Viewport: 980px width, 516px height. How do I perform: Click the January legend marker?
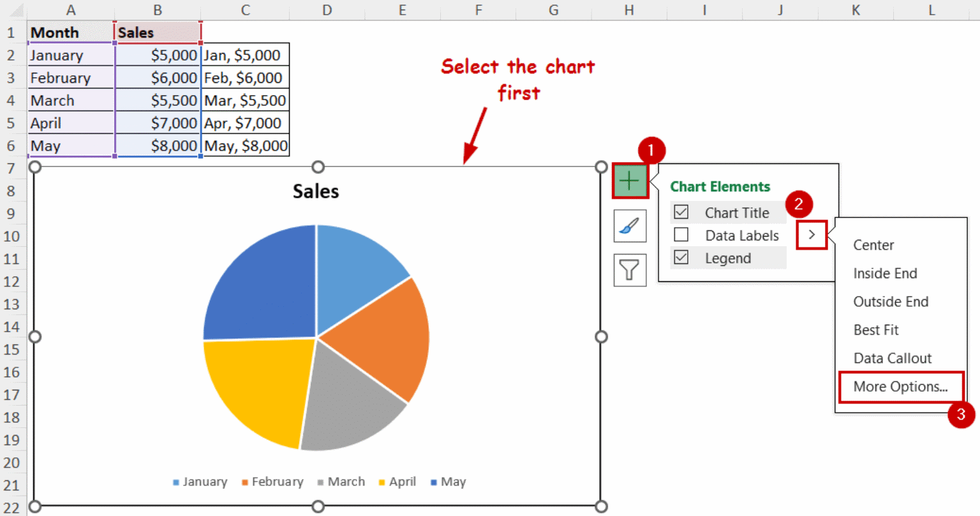tap(176, 482)
